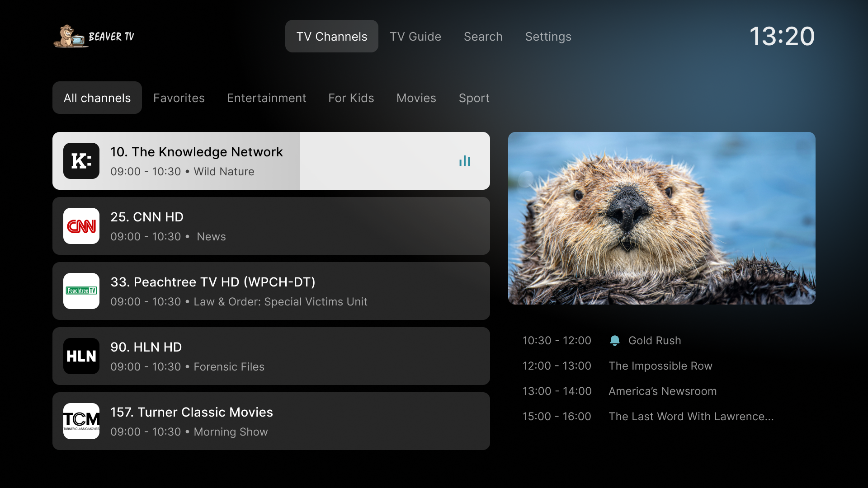Click Law & Order: Special Victims Unit text
The image size is (868, 488).
(x=281, y=302)
